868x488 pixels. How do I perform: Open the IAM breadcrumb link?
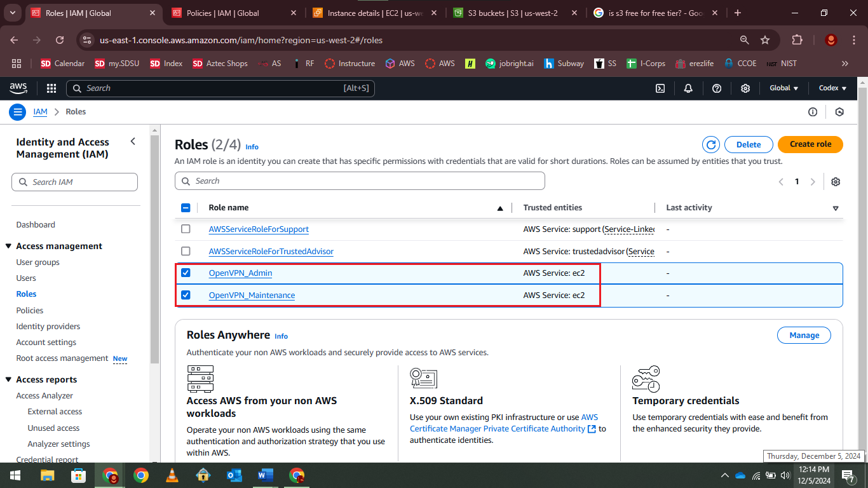40,112
